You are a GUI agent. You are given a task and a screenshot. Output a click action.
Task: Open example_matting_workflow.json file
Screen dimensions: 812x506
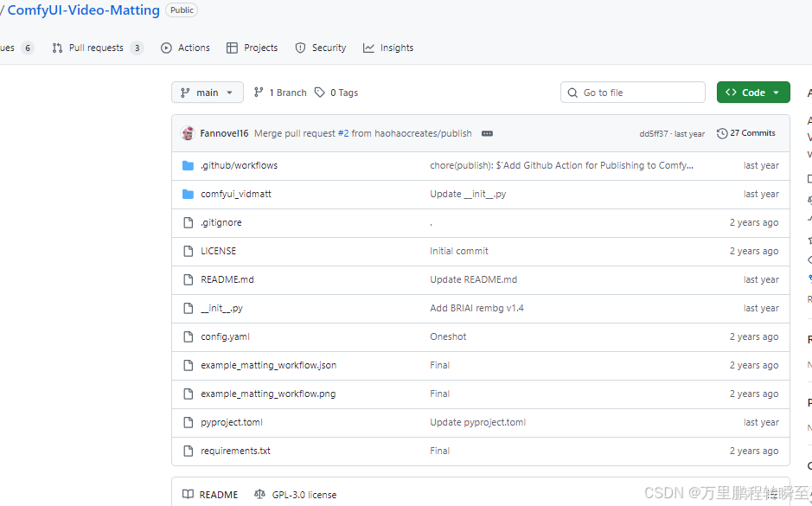tap(268, 365)
